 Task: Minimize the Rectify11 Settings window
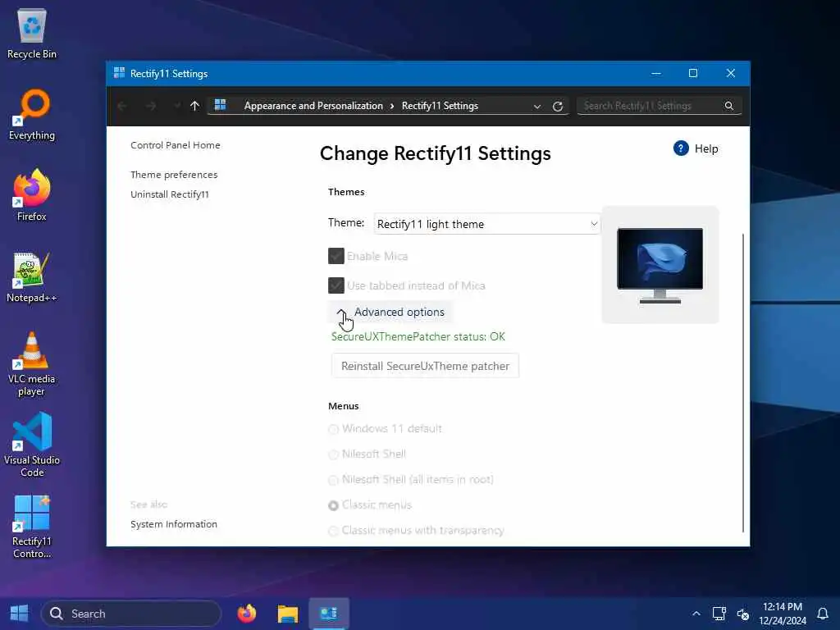click(655, 73)
